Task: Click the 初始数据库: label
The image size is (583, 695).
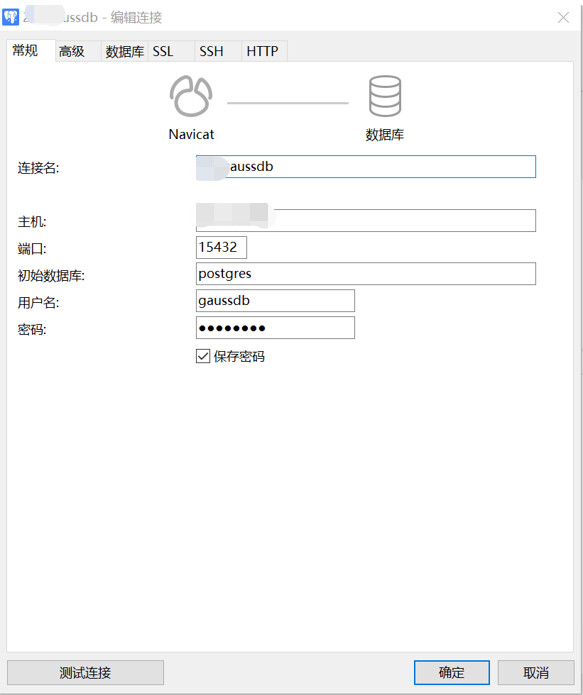Action: pyautogui.click(x=51, y=276)
